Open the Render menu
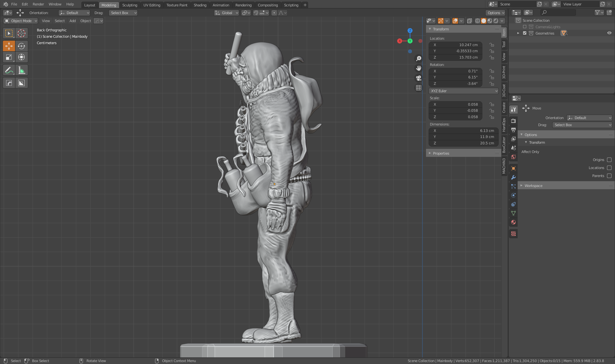Image resolution: width=615 pixels, height=364 pixels. 38,4
